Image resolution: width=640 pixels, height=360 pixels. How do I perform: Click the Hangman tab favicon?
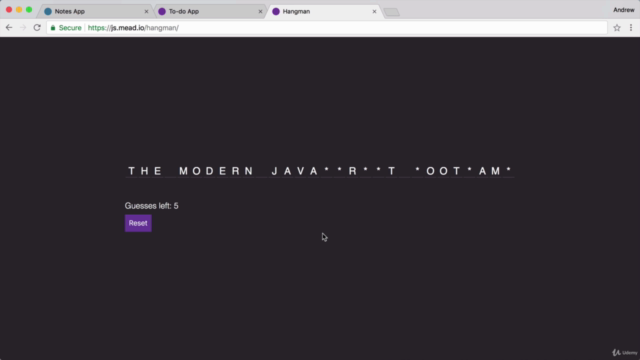(x=276, y=11)
